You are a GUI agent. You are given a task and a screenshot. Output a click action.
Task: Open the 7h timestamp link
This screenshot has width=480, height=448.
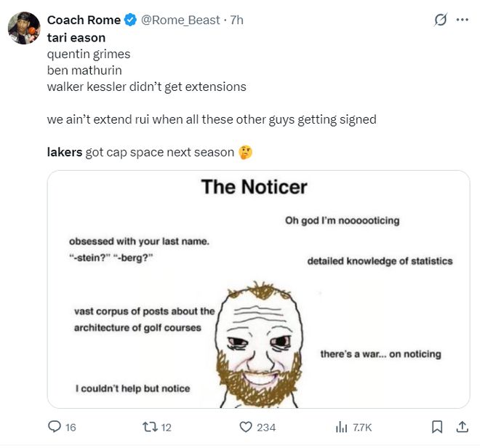[x=236, y=20]
